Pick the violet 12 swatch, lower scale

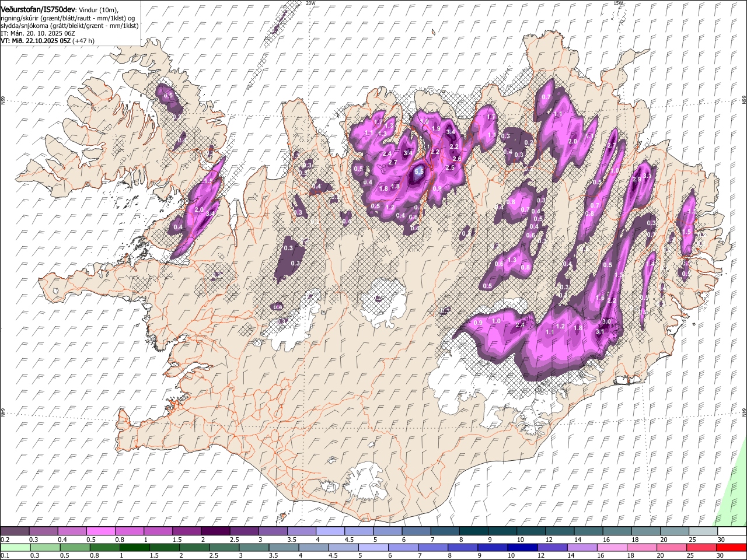tap(551, 547)
